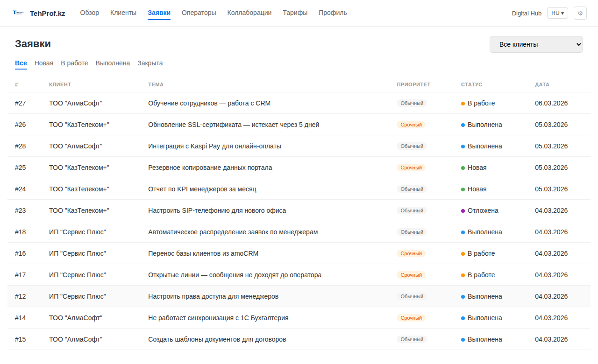Switch to the 'Новая' tickets tab
Image resolution: width=598 pixels, height=364 pixels.
[44, 63]
